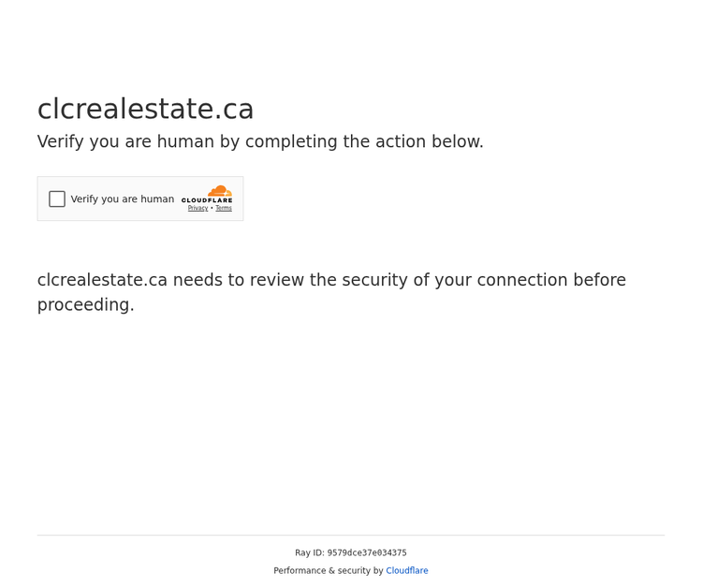The width and height of the screenshot is (702, 588).
Task: Click empty space inside the verification widget box
Action: 134,213
